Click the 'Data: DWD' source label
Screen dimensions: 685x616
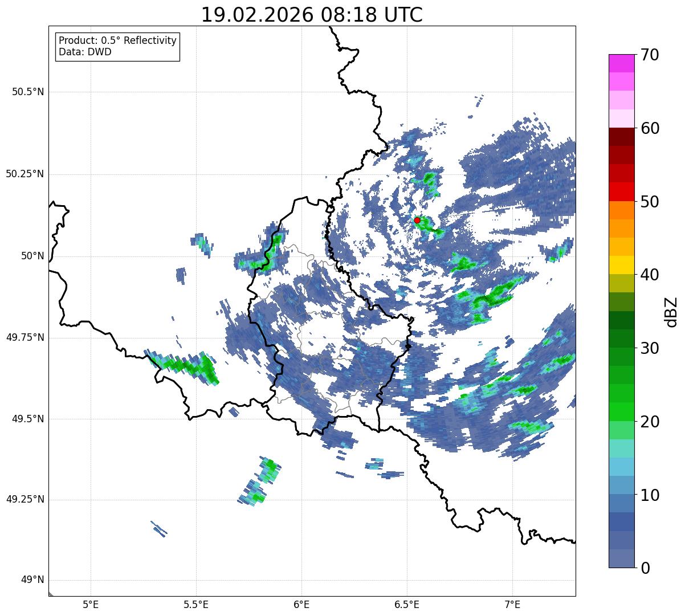85,52
